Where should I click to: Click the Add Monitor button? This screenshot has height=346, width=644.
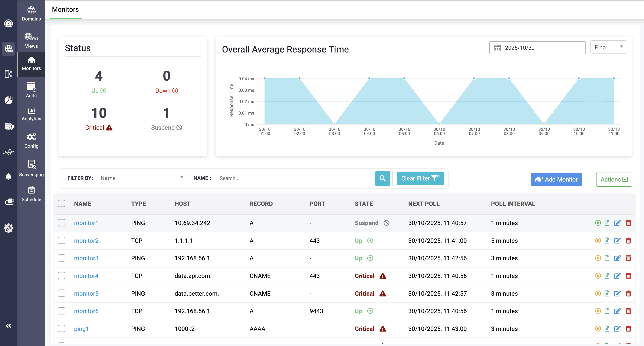coord(556,180)
